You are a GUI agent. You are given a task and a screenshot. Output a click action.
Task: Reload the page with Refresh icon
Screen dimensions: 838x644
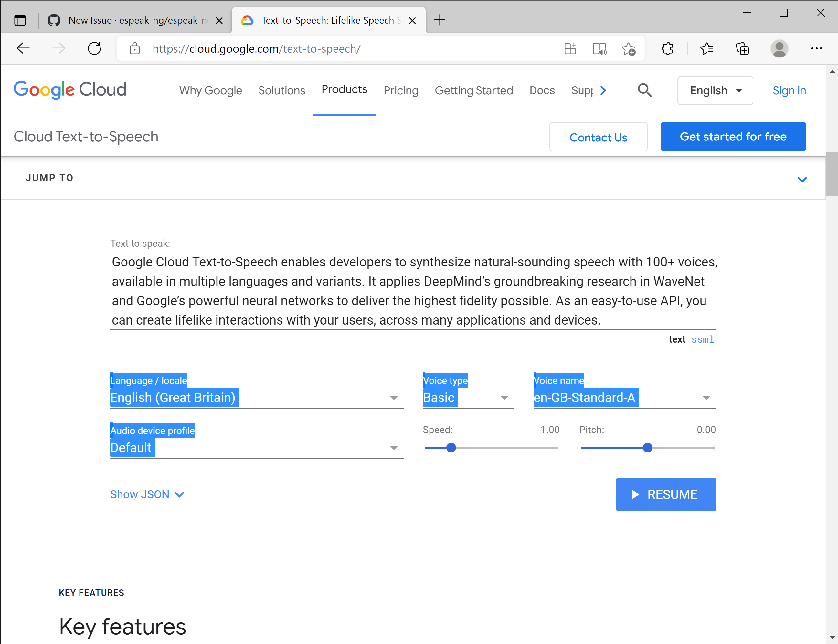[94, 49]
